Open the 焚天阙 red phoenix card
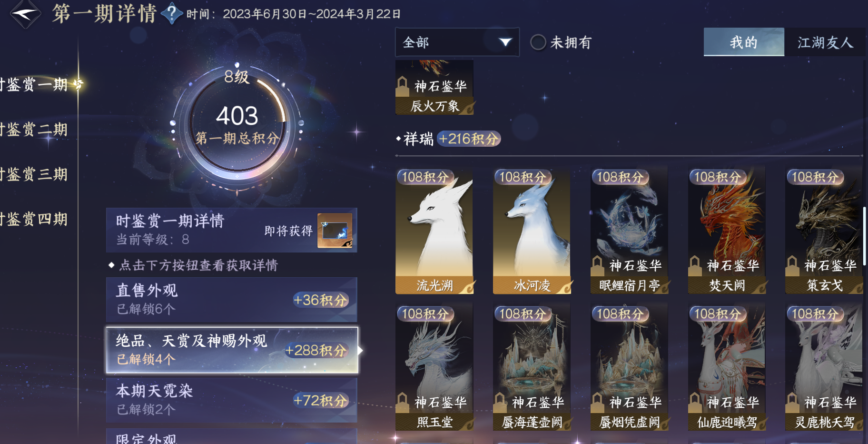Viewport: 868px width, 444px height. (727, 231)
